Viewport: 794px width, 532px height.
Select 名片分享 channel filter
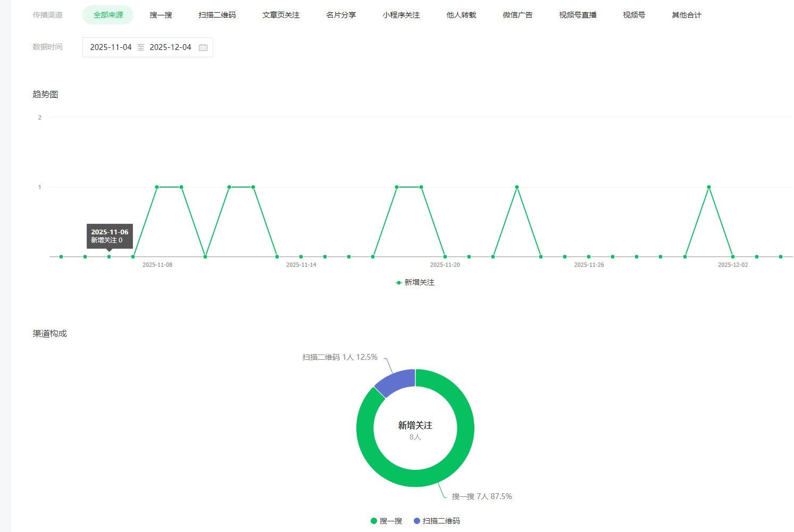pyautogui.click(x=341, y=15)
